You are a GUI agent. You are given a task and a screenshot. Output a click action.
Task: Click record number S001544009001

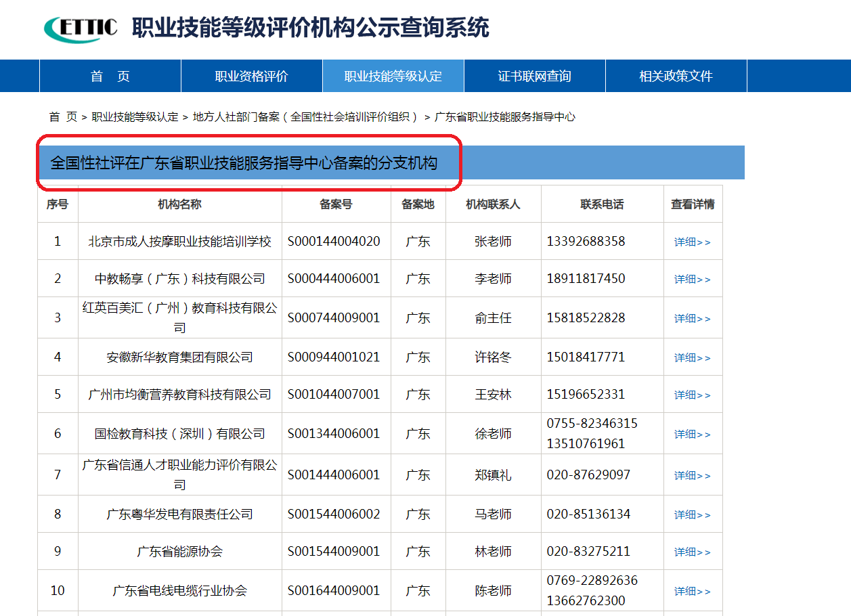pos(334,552)
